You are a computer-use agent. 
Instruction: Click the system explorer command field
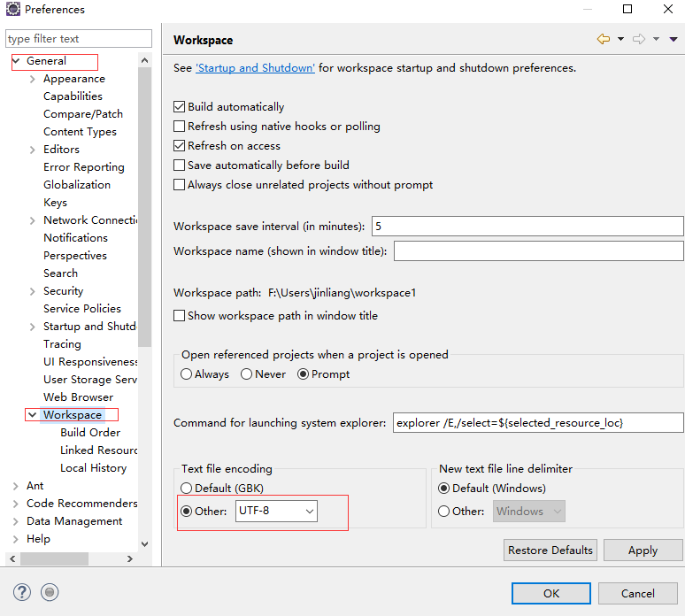point(538,423)
